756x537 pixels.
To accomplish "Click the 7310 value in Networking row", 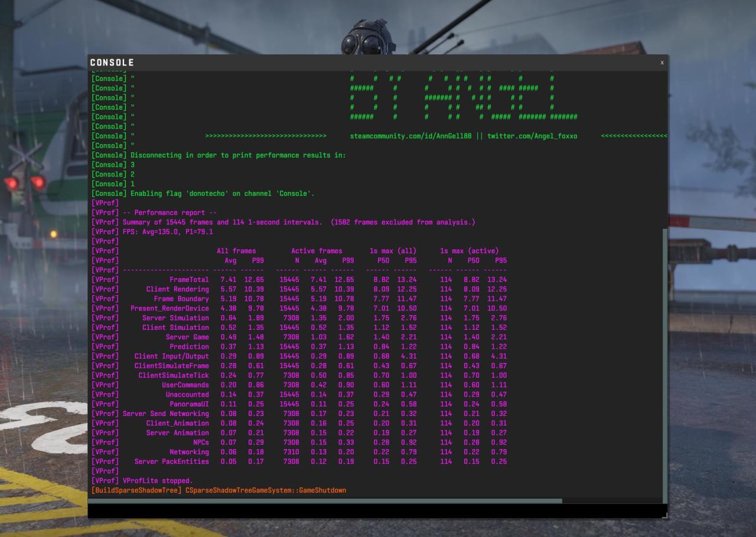I will (x=291, y=452).
